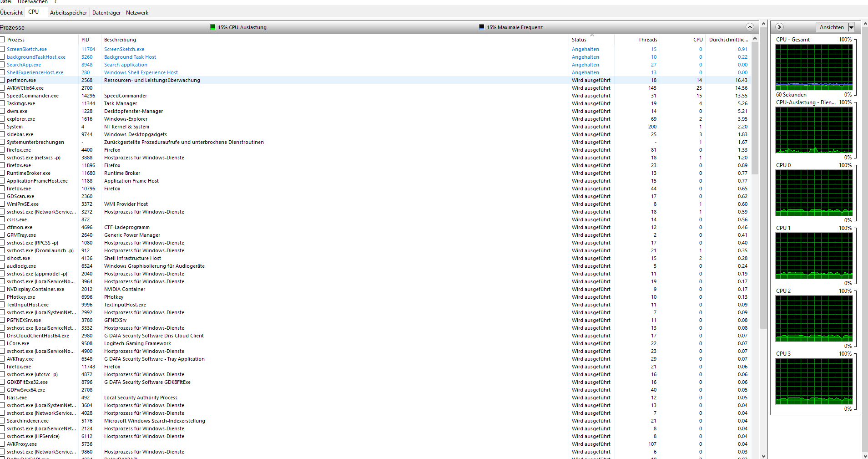Viewport: 868px width, 459px height.
Task: Click the circular arrow icon above the graphs panel
Action: (779, 27)
